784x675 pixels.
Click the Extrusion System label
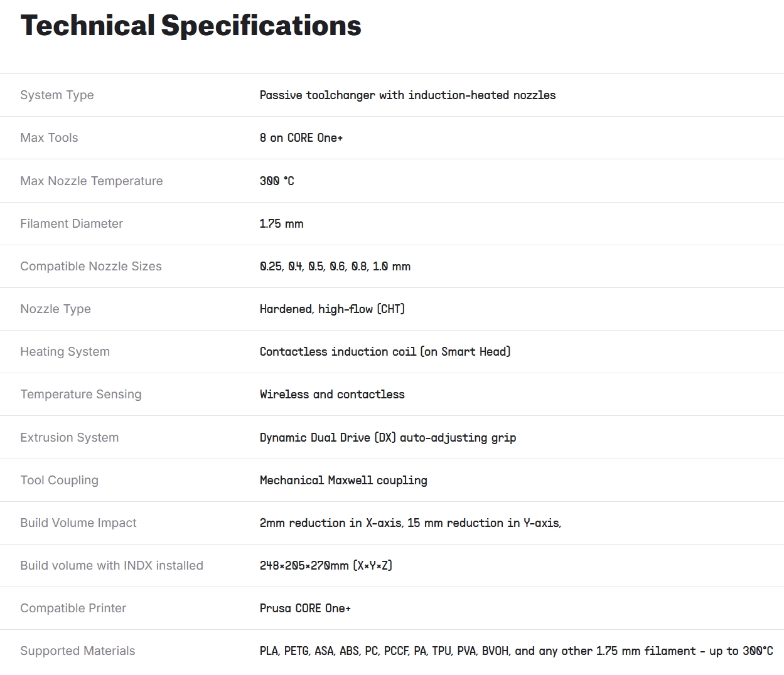coord(69,438)
